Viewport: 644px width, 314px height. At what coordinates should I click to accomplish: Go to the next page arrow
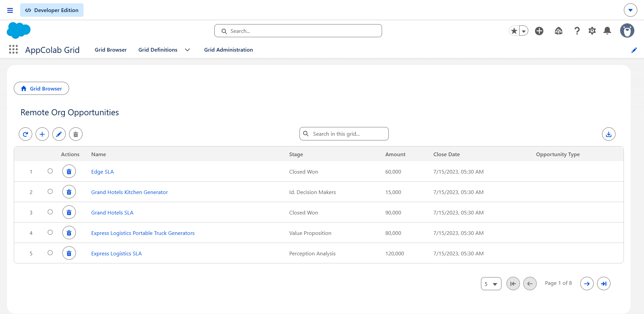pos(587,284)
